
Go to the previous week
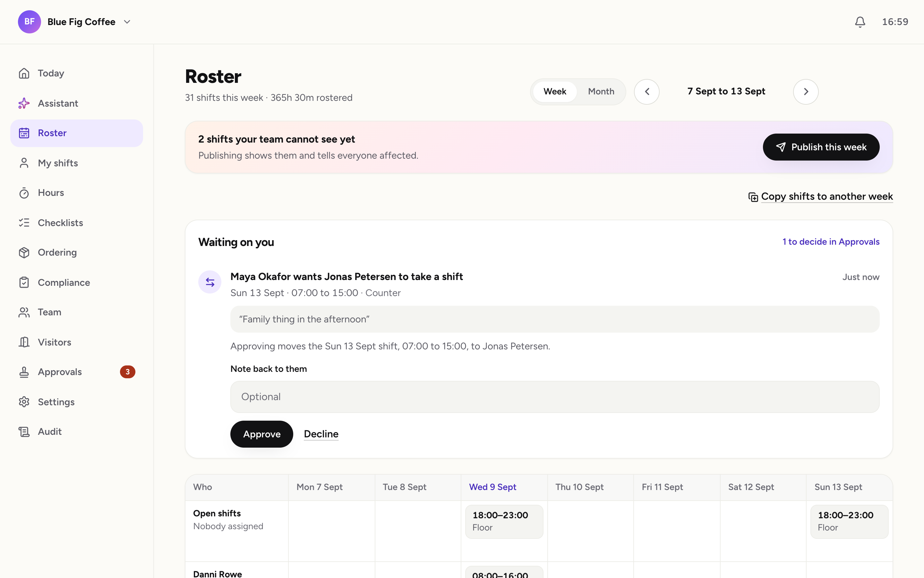(x=647, y=92)
